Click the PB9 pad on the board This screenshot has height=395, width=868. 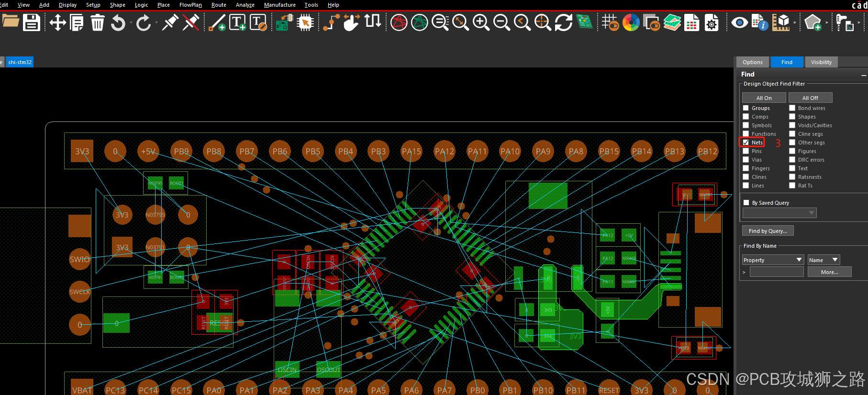(x=181, y=151)
